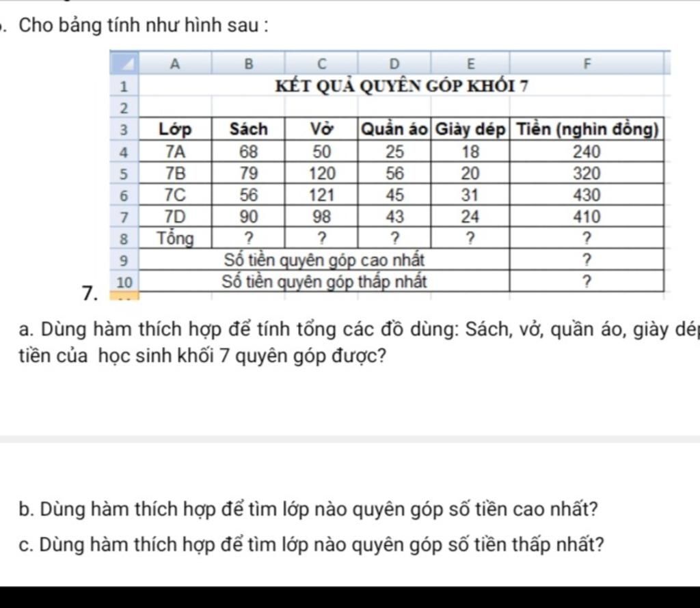The image size is (700, 608).
Task: Select column header A
Action: (x=174, y=63)
